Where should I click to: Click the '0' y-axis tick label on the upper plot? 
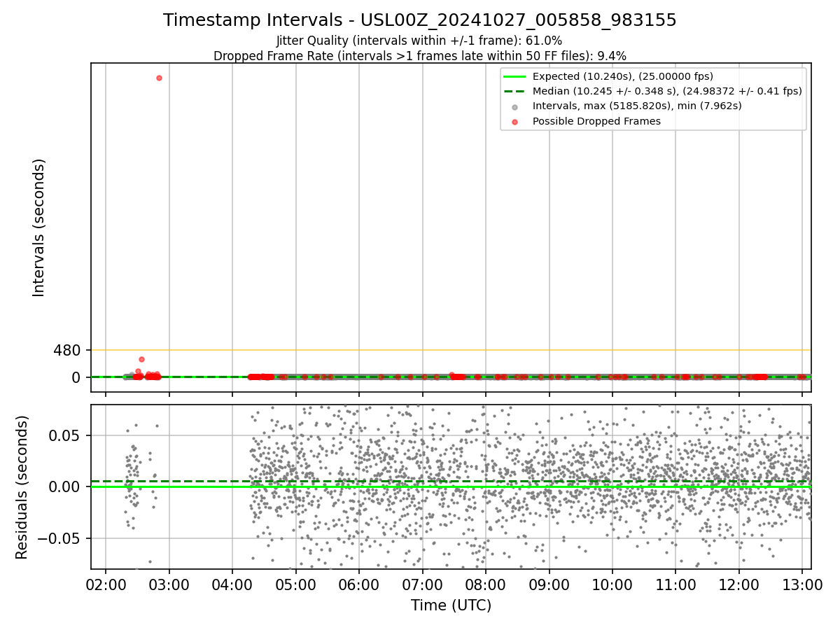77,377
